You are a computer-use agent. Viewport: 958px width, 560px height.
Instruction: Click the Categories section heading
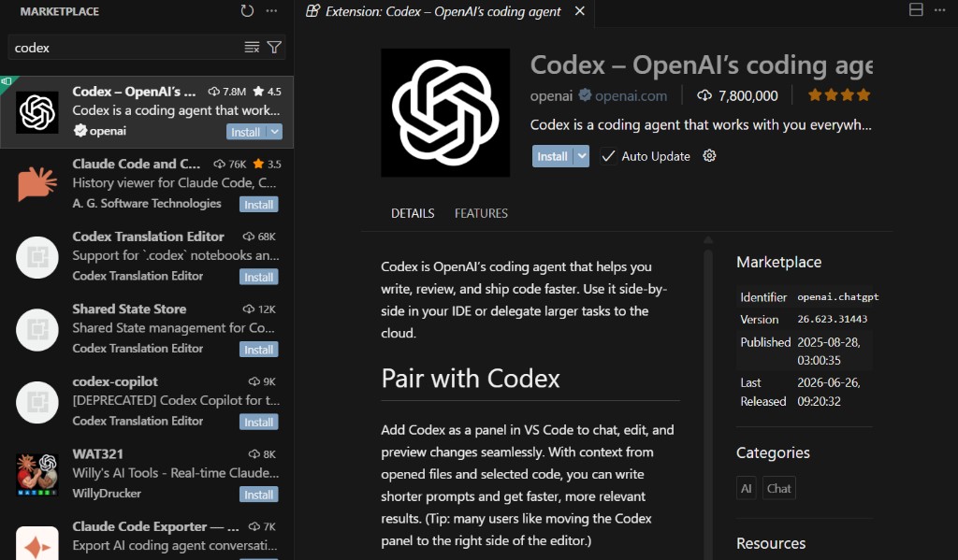click(x=773, y=452)
